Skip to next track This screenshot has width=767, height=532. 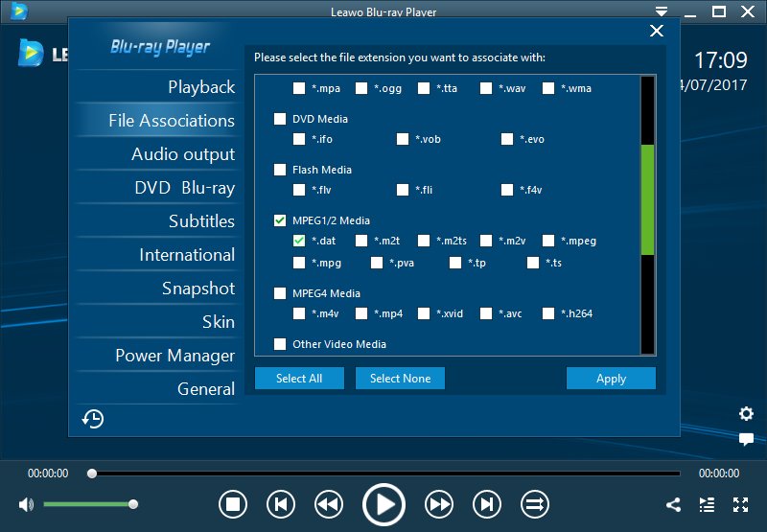487,504
